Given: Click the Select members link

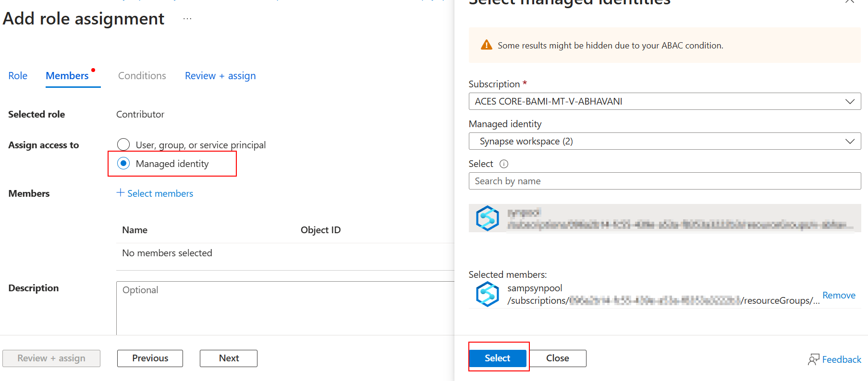Looking at the screenshot, I should pyautogui.click(x=160, y=193).
